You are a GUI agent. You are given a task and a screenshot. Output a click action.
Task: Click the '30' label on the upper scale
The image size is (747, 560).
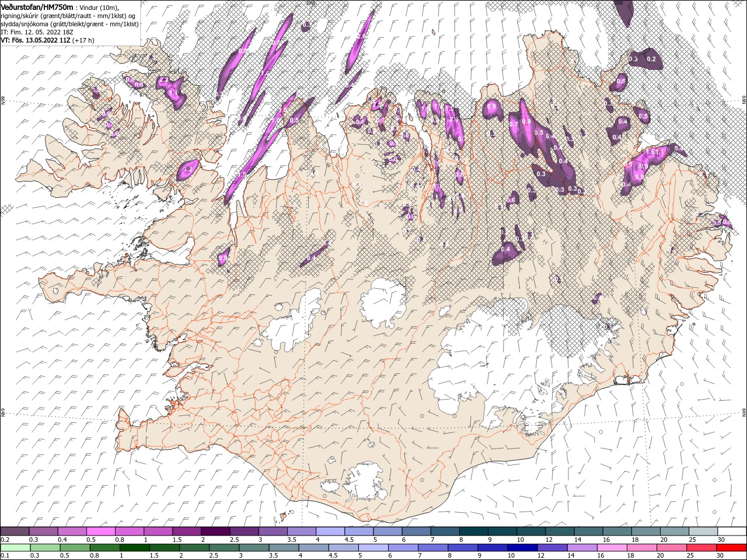coord(721,540)
